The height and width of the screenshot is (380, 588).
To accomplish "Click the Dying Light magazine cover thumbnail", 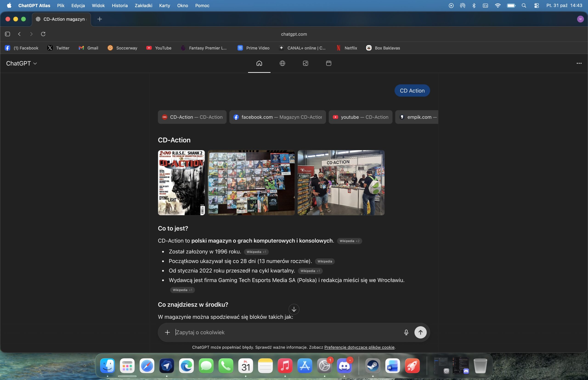I will 181,183.
